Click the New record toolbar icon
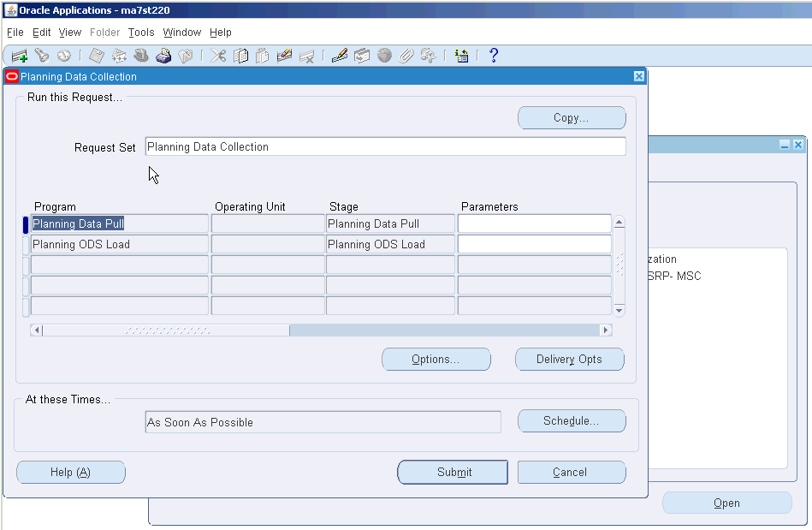Screen dimensions: 812x530 [19, 56]
